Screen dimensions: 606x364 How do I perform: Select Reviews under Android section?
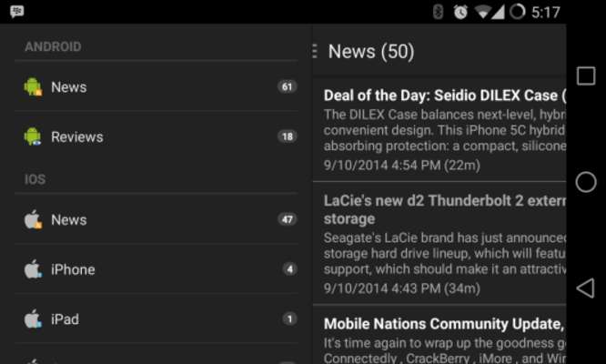(157, 136)
